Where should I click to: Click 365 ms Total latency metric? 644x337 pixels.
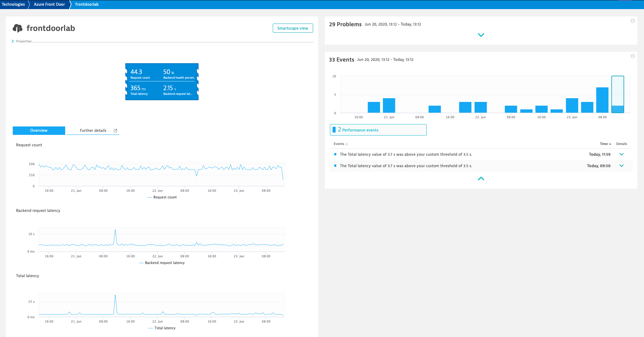pyautogui.click(x=139, y=90)
